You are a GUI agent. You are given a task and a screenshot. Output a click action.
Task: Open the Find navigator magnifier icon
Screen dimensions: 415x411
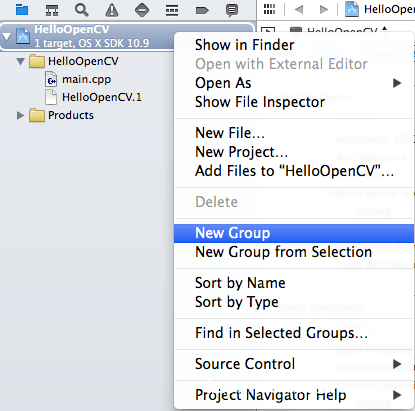point(82,10)
